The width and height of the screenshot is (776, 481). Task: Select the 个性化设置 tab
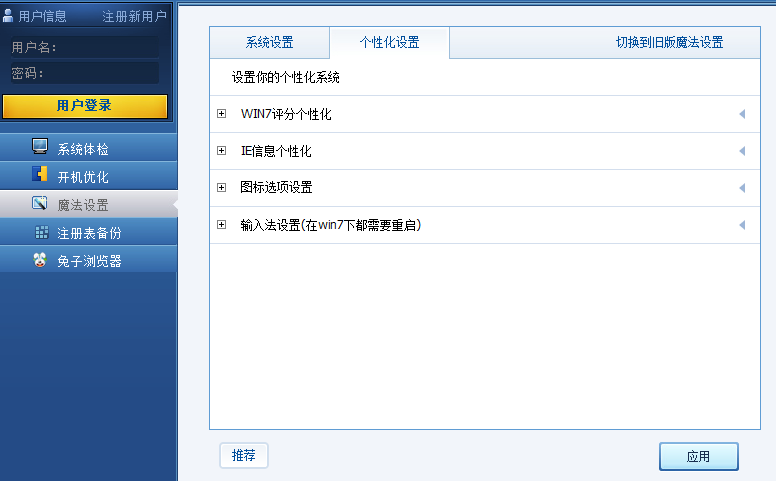point(389,42)
